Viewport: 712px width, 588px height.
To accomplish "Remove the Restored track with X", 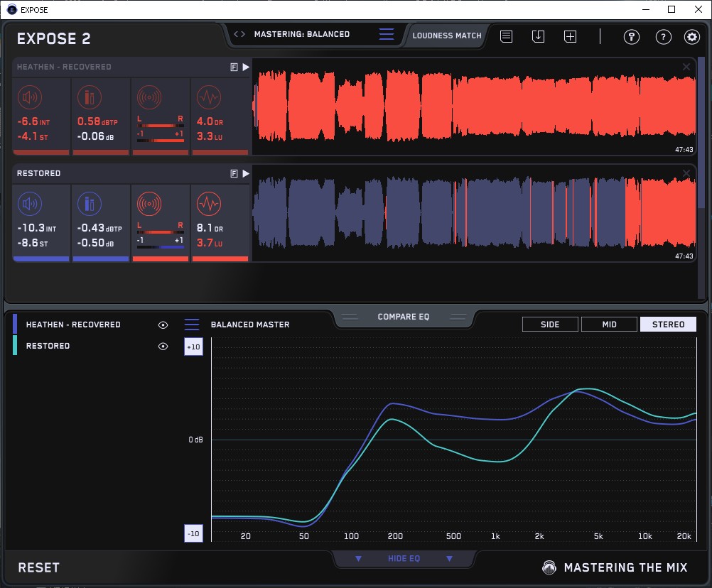I will pyautogui.click(x=686, y=173).
